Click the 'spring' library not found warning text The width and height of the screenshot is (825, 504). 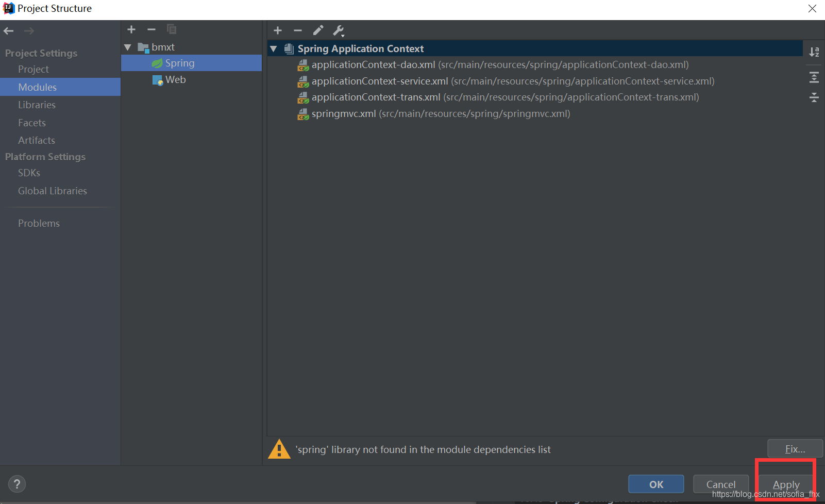tap(423, 449)
